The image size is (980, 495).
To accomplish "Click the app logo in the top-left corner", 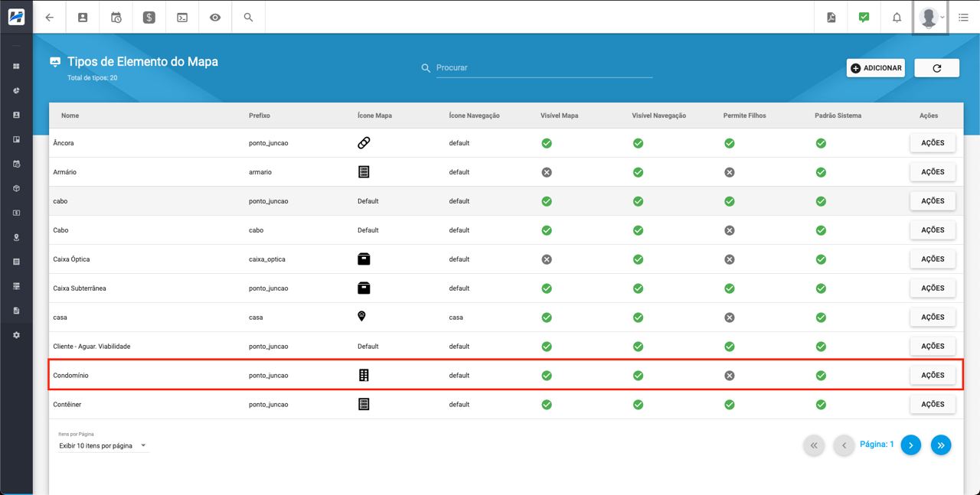I will coord(16,17).
